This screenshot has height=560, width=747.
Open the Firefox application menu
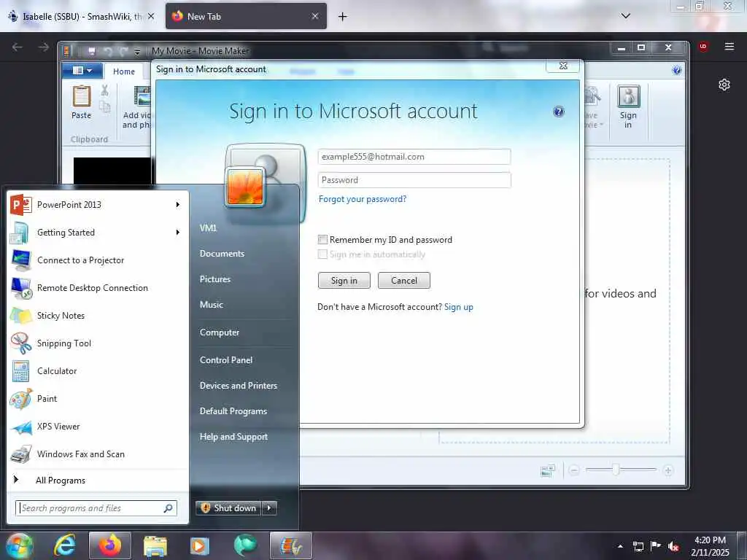[x=729, y=47]
